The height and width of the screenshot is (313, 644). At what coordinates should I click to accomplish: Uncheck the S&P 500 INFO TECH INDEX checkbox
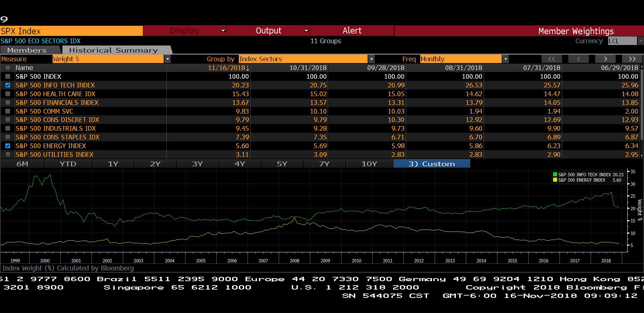point(8,85)
